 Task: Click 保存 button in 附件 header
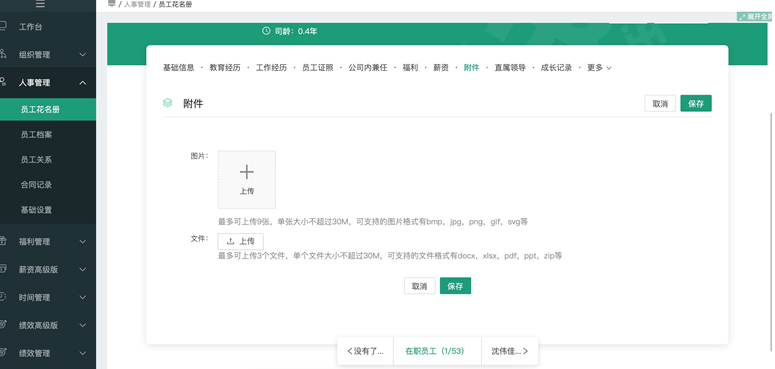696,104
